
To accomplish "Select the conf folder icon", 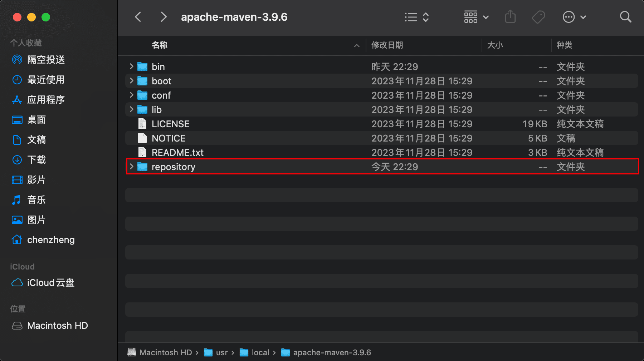I will pos(142,95).
